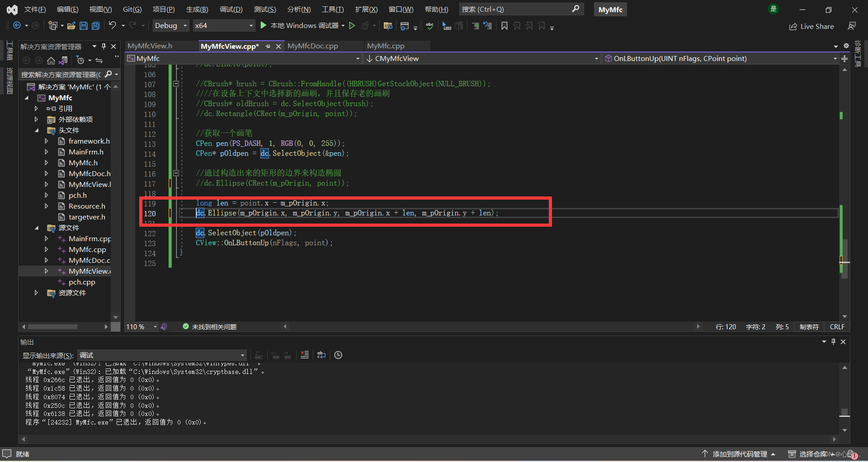868x462 pixels.
Task: Click the Save All icon
Action: [96, 26]
